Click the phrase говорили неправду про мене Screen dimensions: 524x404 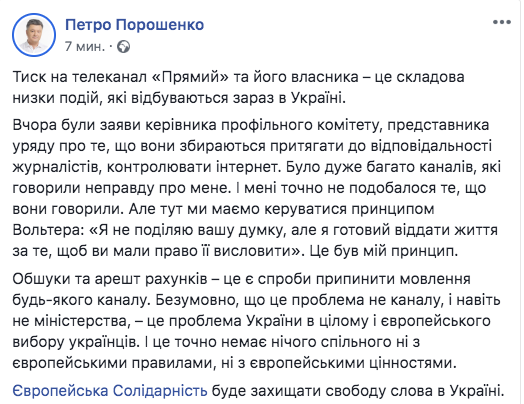pyautogui.click(x=122, y=188)
